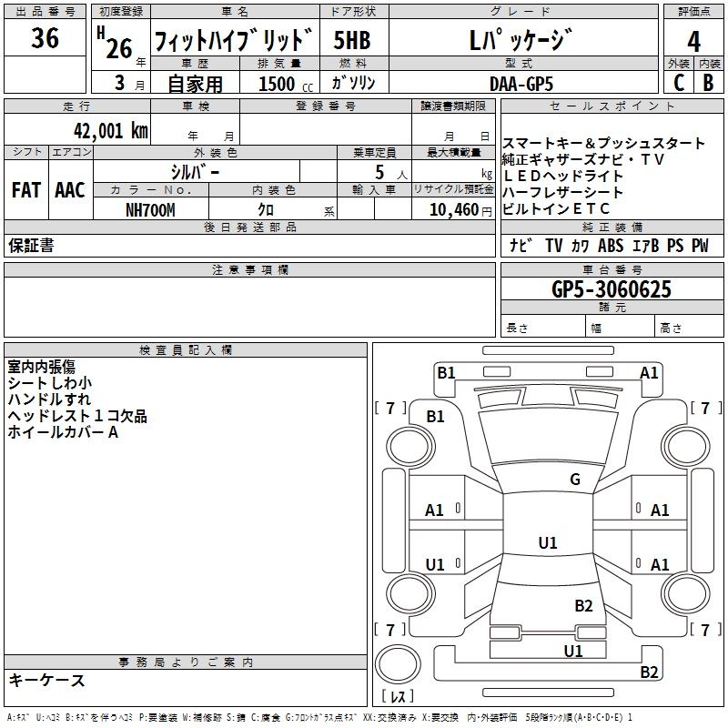Image resolution: width=728 pixels, height=728 pixels.
Task: Click interior grade B
Action: coord(709,83)
